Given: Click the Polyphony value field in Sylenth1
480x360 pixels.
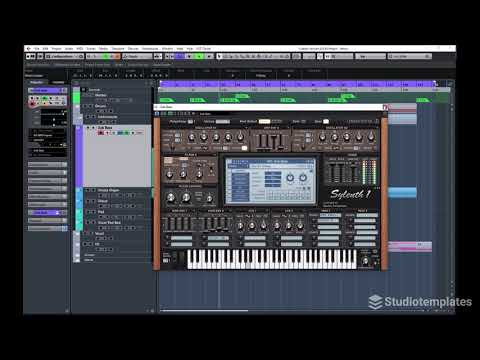Looking at the screenshot, I should click(190, 122).
